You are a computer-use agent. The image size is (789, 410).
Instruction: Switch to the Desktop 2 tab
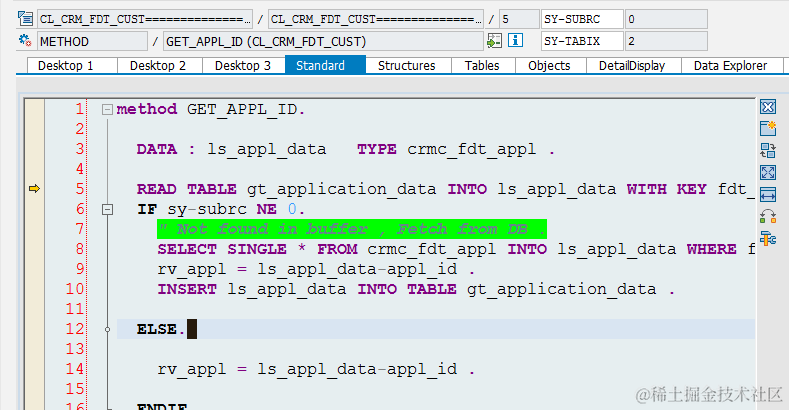pos(160,66)
